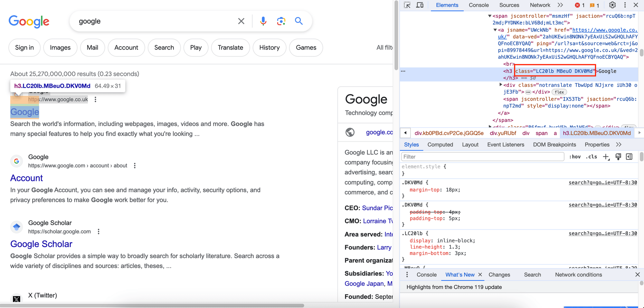The image size is (644, 308).
Task: Switch to the Console tab
Action: coord(479,5)
